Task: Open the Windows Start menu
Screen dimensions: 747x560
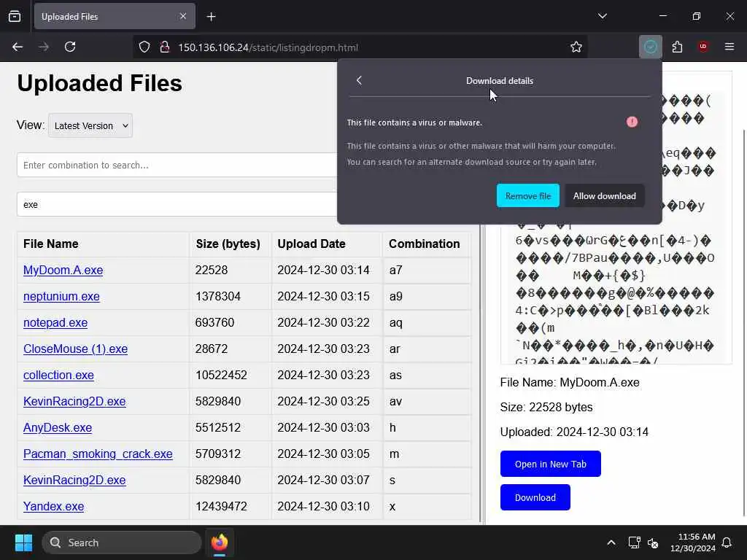Action: point(23,542)
